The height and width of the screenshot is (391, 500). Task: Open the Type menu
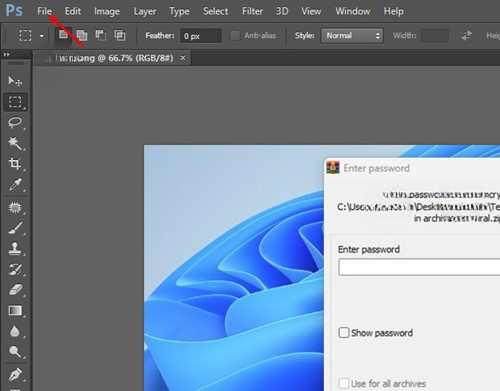pos(179,12)
